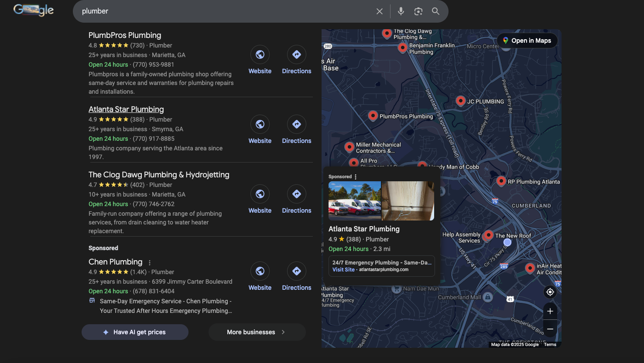The width and height of the screenshot is (644, 363).
Task: Open PlumbPros Plumbing website icon
Action: [x=260, y=54]
